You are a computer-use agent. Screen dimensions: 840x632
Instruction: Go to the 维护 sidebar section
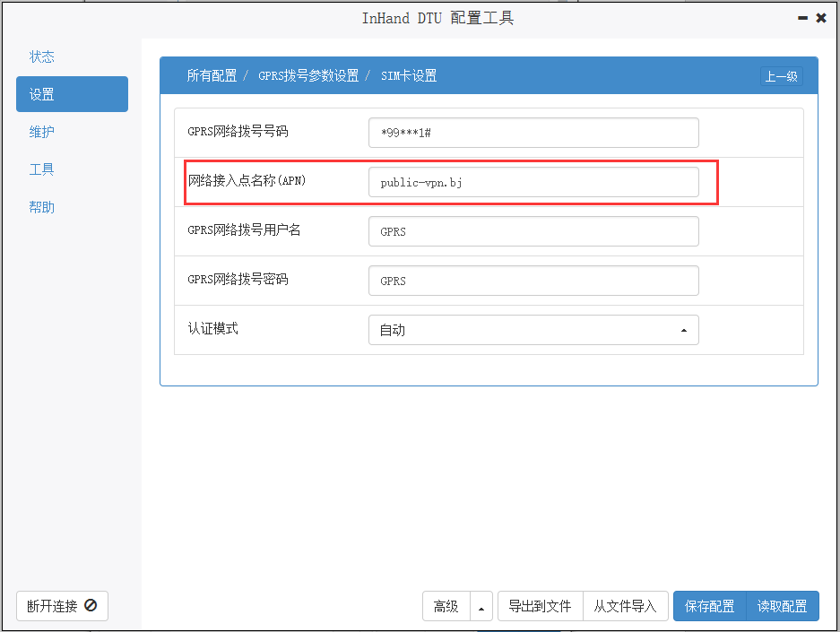(x=42, y=132)
